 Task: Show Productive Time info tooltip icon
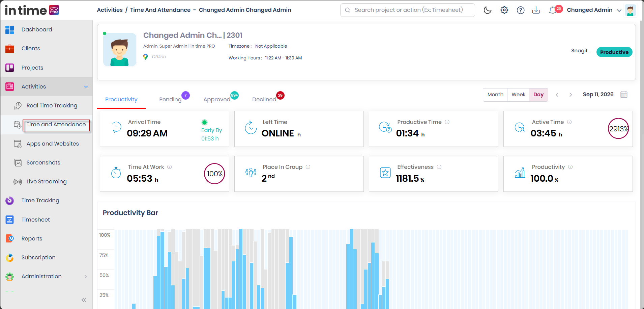click(x=447, y=122)
